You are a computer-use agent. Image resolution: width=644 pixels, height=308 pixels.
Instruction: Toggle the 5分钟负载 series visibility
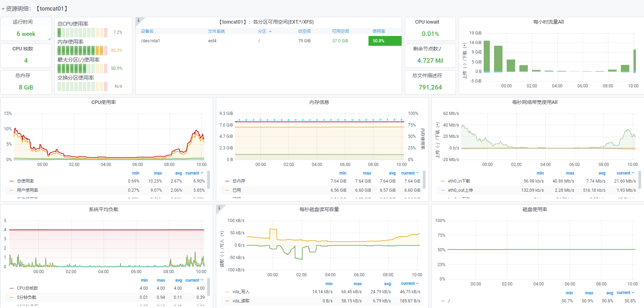tap(26, 297)
